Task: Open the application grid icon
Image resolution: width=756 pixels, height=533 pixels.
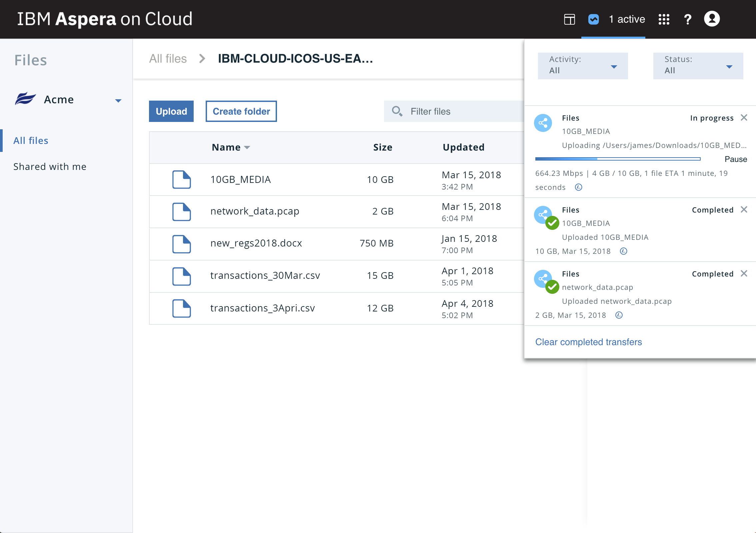Action: coord(664,19)
